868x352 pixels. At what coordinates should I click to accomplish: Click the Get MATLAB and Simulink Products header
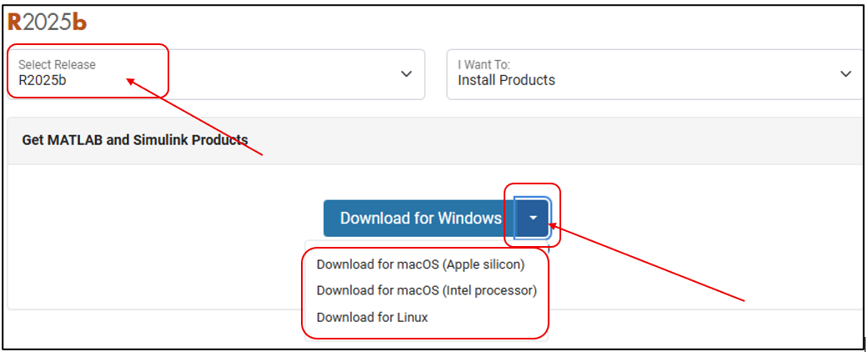(135, 139)
